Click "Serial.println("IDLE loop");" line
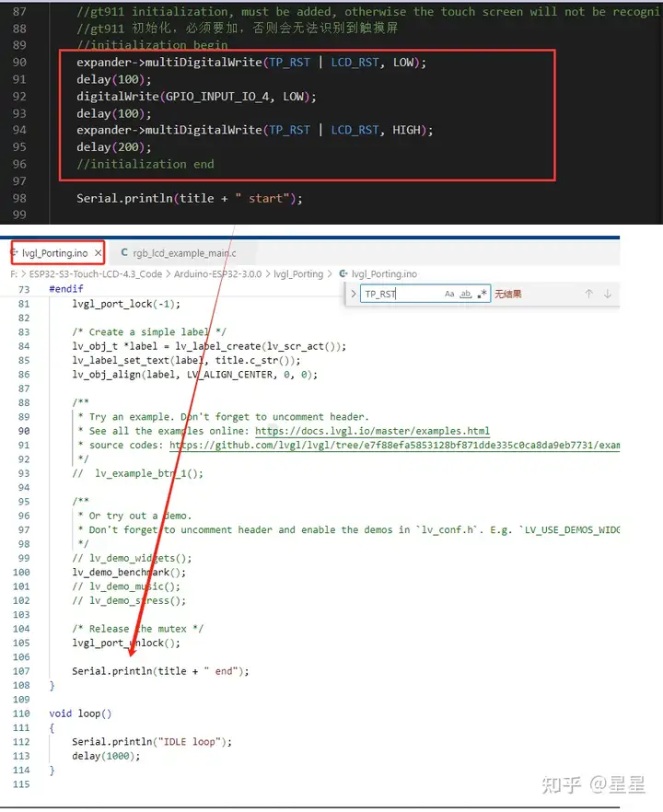Image resolution: width=663 pixels, height=812 pixels. tap(152, 742)
